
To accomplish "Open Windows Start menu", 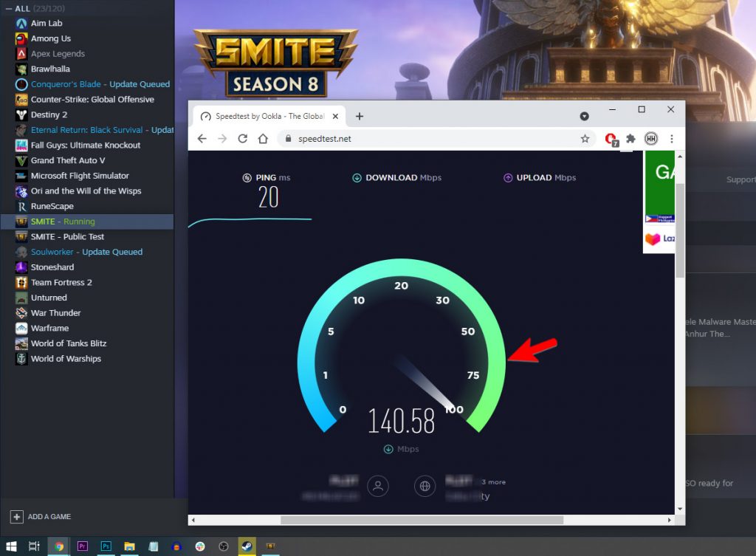I will pos(11,546).
